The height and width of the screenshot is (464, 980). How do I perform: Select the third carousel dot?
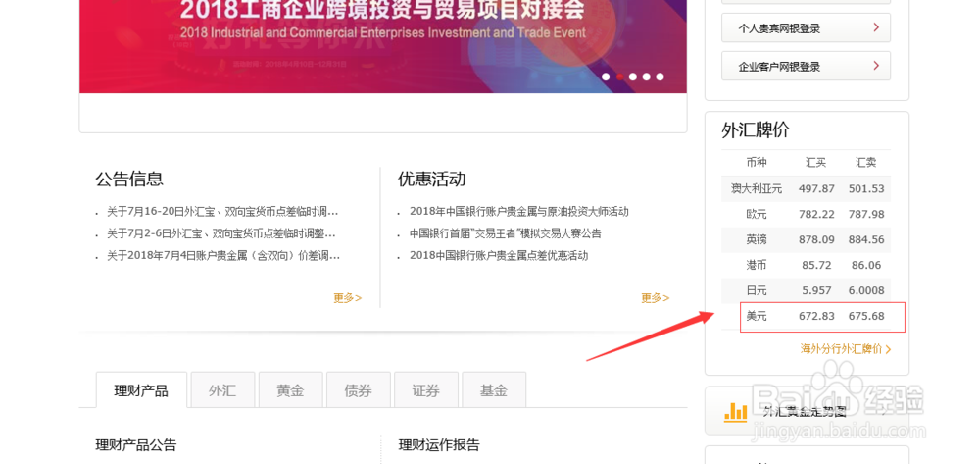[633, 77]
